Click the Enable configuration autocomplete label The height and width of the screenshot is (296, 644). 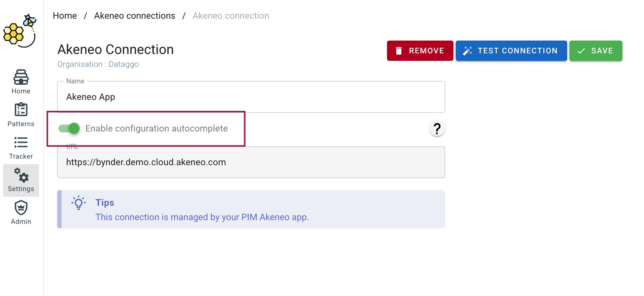pyautogui.click(x=156, y=128)
